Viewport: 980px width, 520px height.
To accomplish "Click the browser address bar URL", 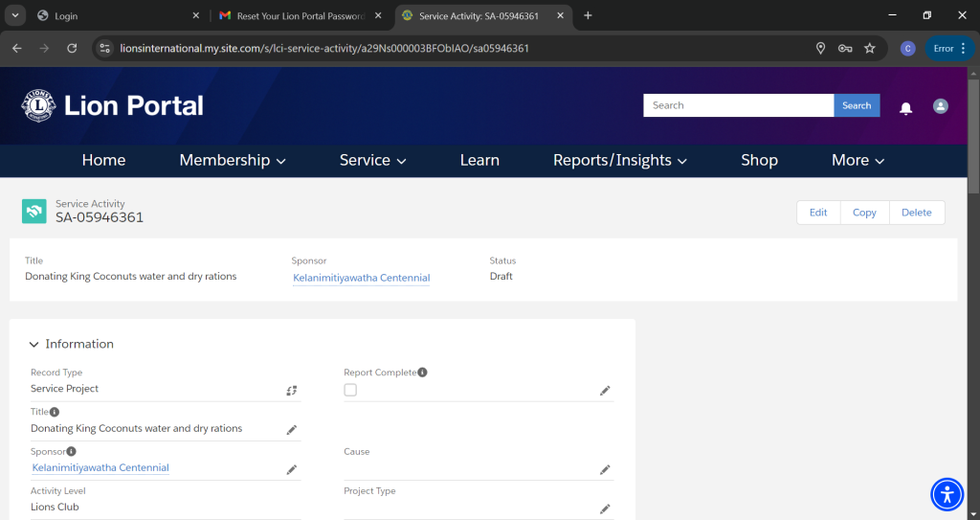I will pos(324,48).
